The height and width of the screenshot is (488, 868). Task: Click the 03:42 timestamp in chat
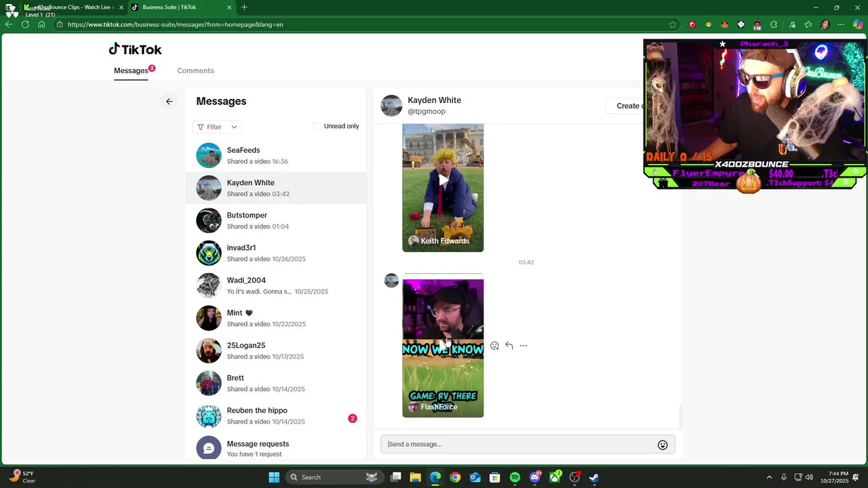pyautogui.click(x=526, y=262)
